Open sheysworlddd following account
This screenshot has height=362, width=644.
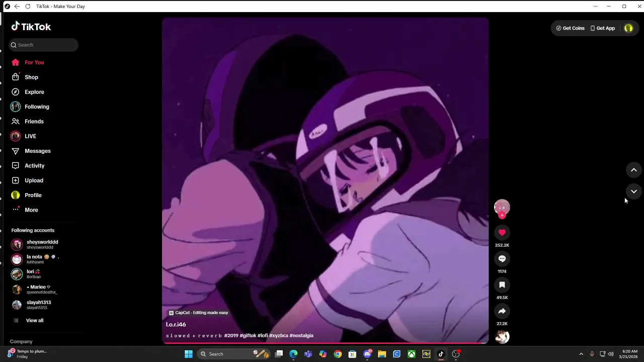point(43,244)
